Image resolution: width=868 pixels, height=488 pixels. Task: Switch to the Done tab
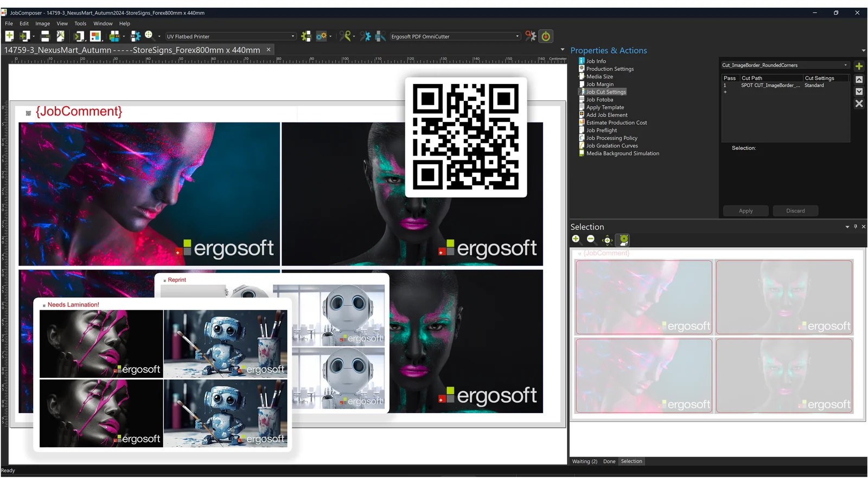click(609, 461)
